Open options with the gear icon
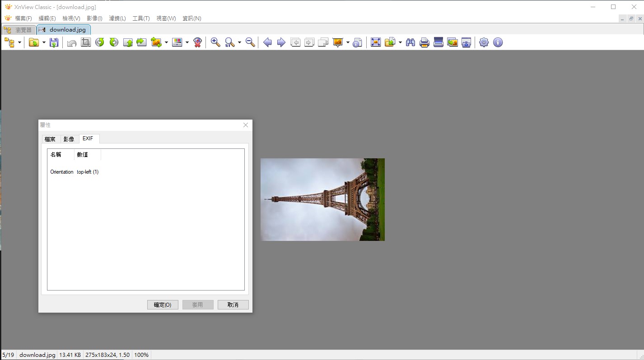This screenshot has height=360, width=644. click(x=484, y=42)
